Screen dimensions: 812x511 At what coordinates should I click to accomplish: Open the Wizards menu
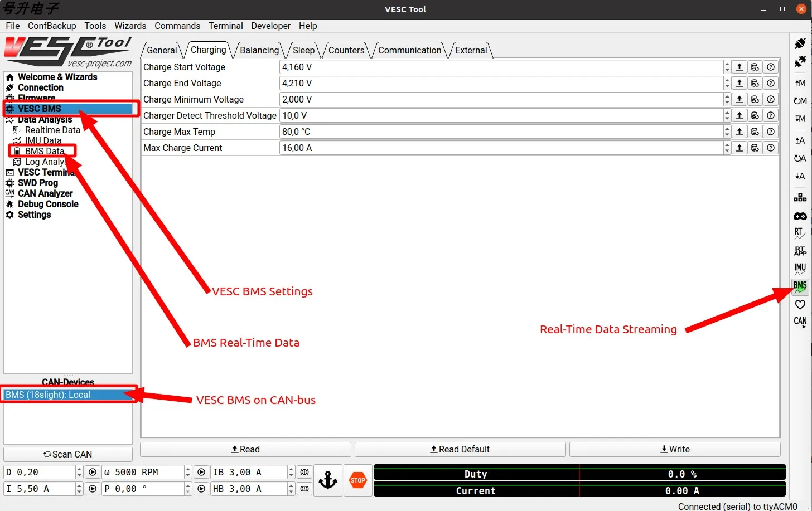click(x=130, y=26)
